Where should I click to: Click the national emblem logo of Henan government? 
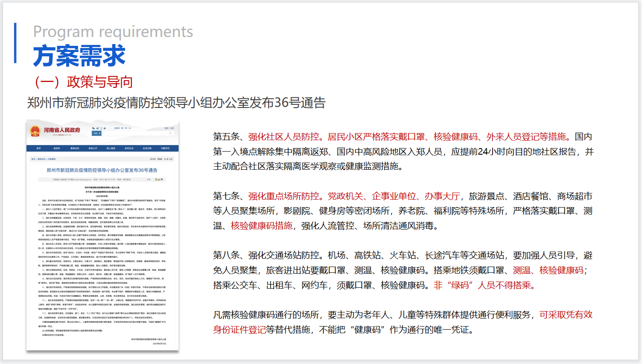(35, 131)
